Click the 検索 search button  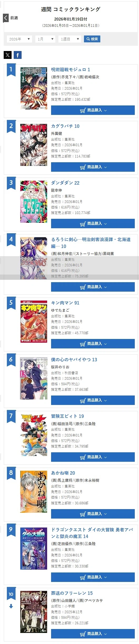point(92,39)
